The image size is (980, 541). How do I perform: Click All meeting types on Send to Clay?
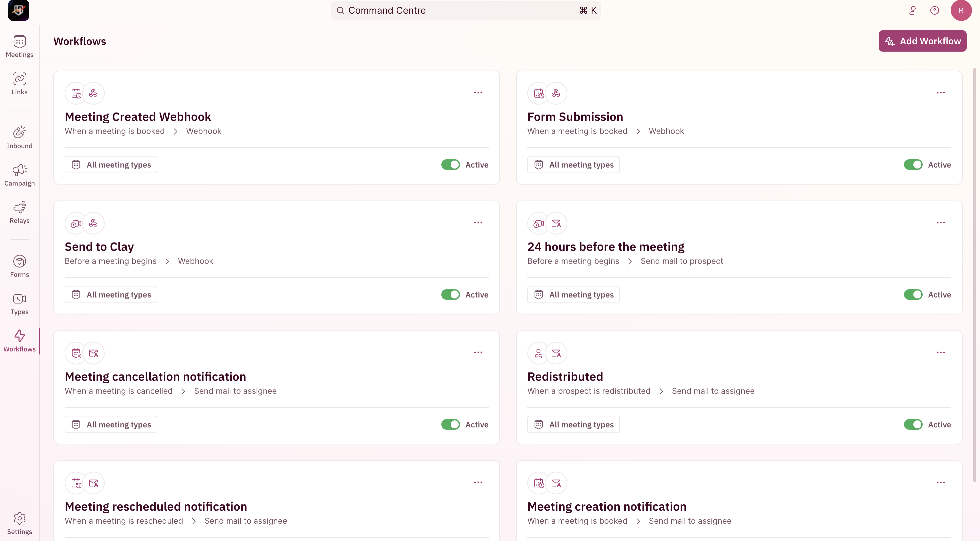point(111,294)
